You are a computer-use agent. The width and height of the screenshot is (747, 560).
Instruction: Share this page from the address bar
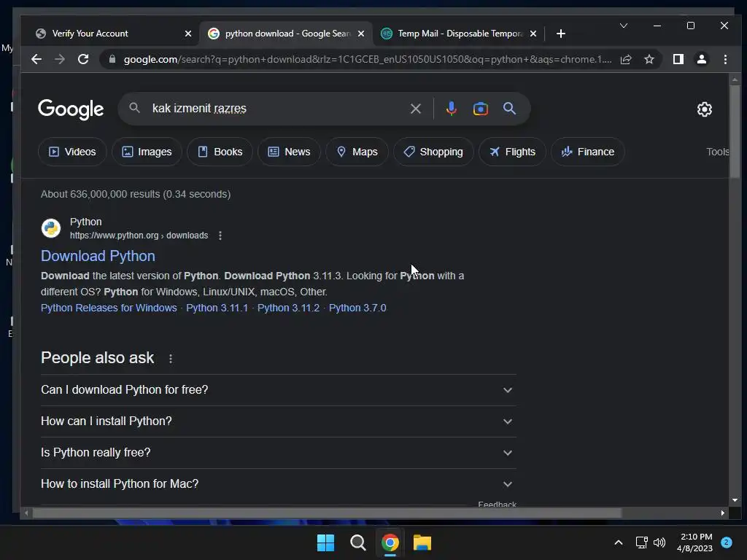tap(626, 59)
